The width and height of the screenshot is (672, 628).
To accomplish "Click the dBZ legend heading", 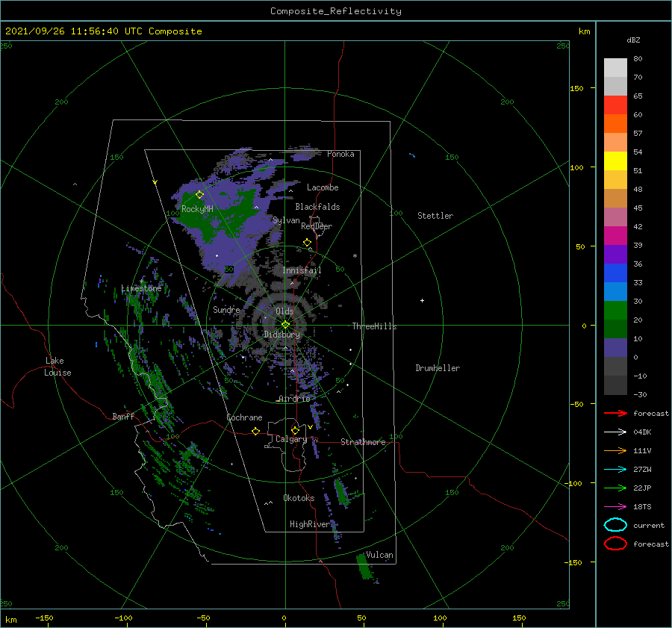I will (633, 40).
